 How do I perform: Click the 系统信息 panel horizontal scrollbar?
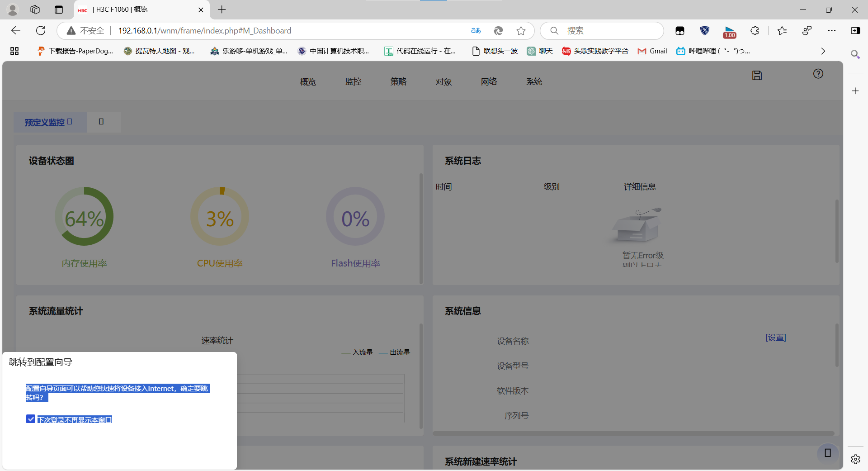634,433
